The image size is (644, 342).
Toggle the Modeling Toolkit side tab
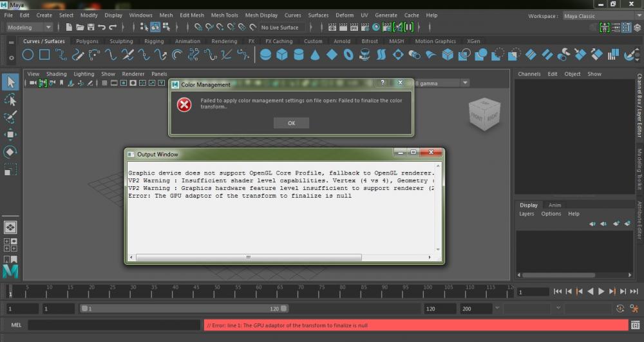click(639, 169)
